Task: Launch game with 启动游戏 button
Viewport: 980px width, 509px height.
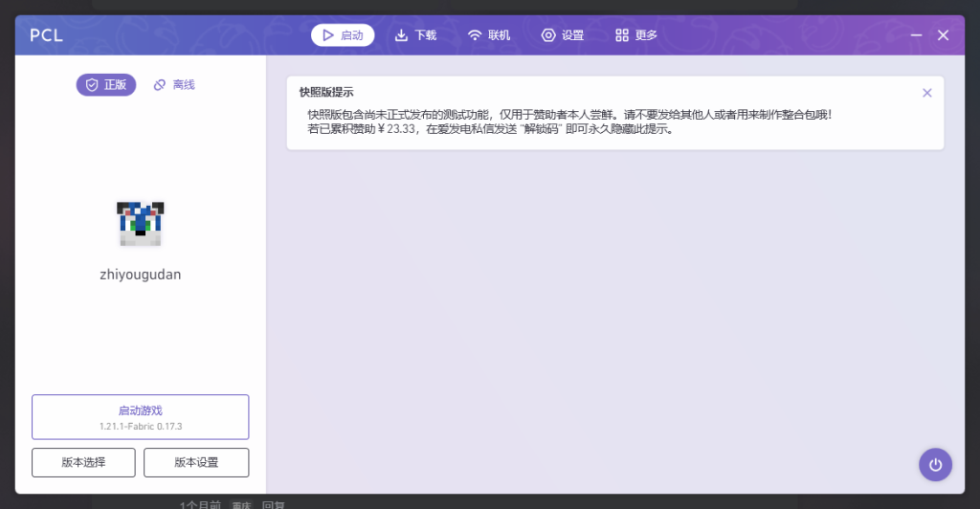Action: coord(140,416)
